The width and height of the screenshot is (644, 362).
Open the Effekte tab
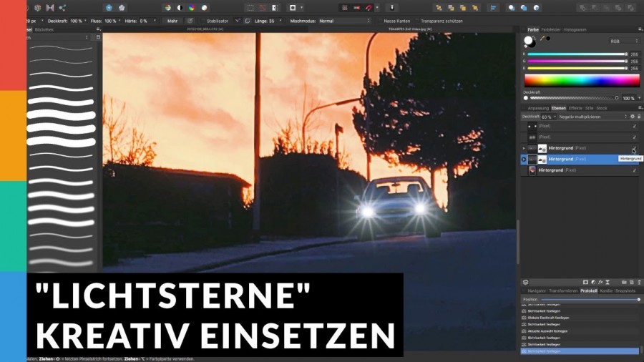tap(575, 108)
